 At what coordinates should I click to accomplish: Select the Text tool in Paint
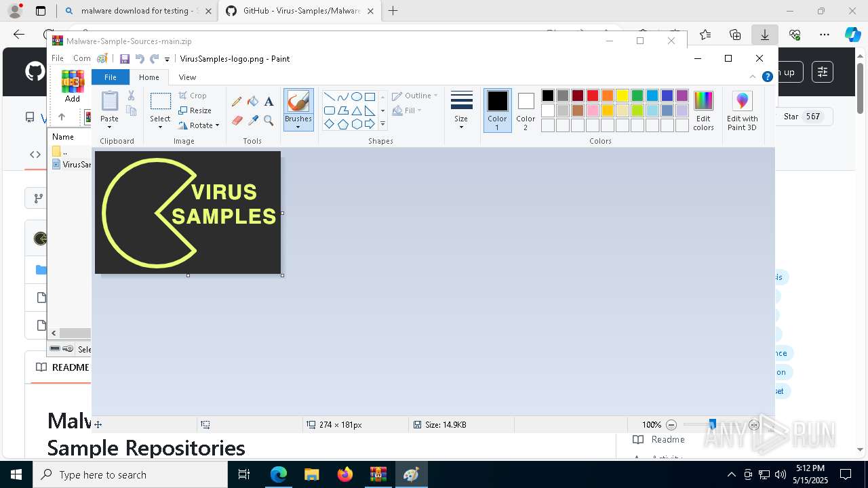click(x=269, y=102)
